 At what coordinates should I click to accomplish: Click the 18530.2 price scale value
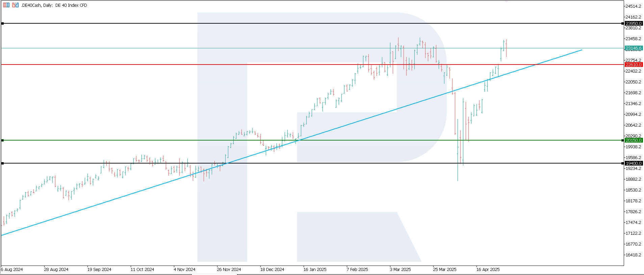(633, 190)
